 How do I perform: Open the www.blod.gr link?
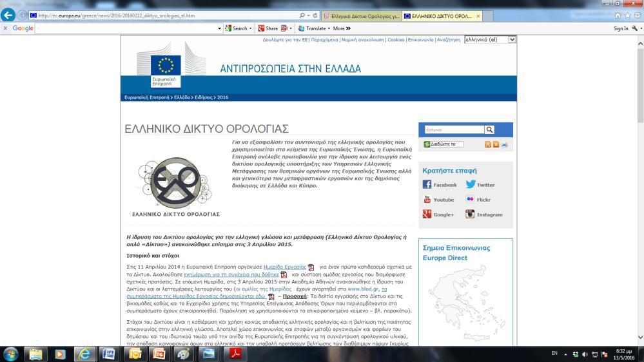pos(363,289)
